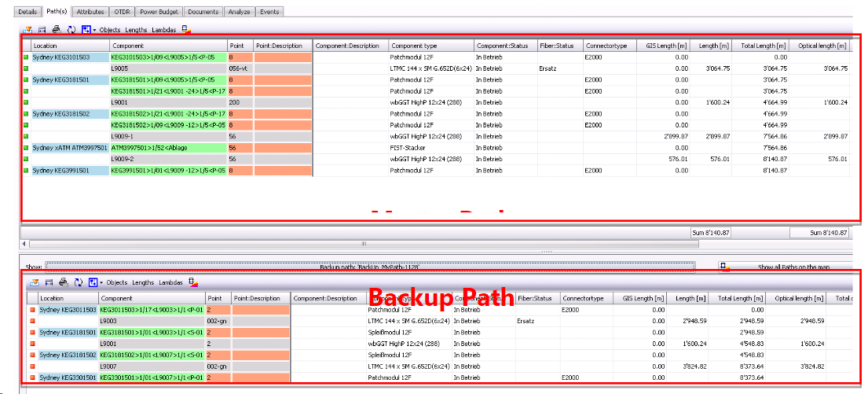This screenshot has width=868, height=394.
Task: Select the L9009-2 component cell
Action: pyautogui.click(x=168, y=159)
